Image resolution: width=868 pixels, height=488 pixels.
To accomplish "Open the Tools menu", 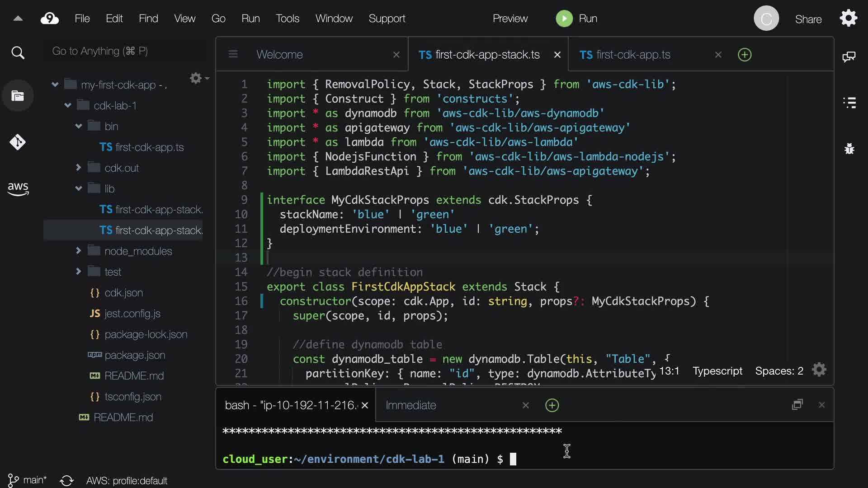I will [287, 19].
